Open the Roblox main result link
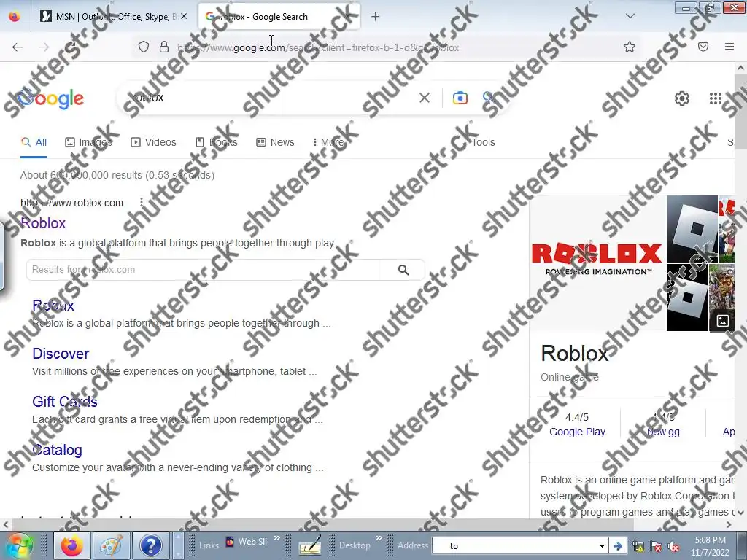 (43, 223)
